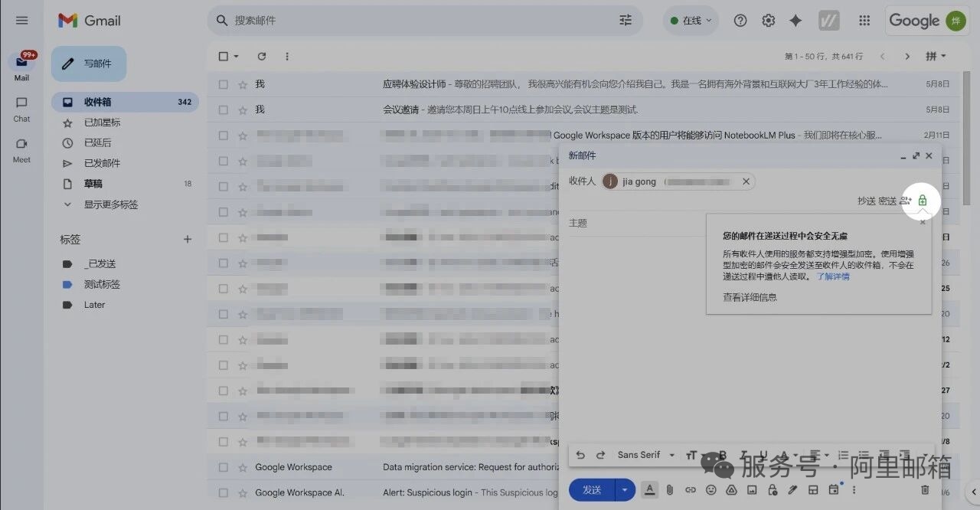The width and height of the screenshot is (980, 510).
Task: Insert an emoji into the email
Action: (x=710, y=489)
